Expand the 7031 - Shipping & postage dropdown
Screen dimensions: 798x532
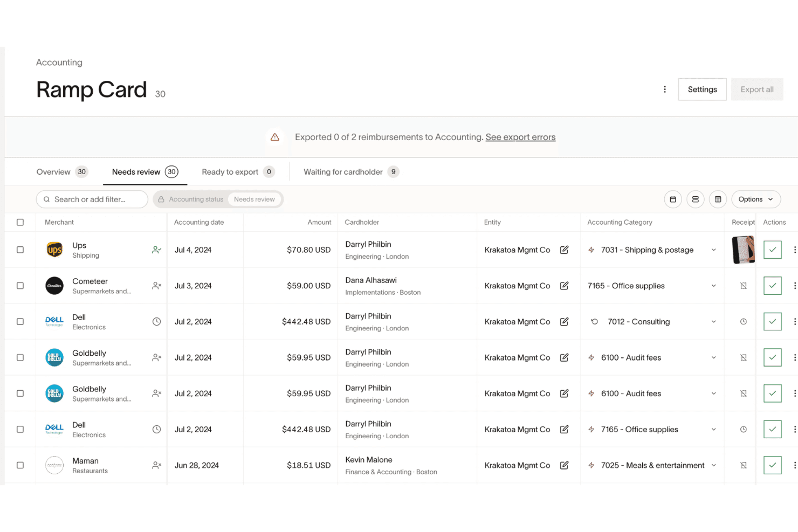(x=714, y=250)
